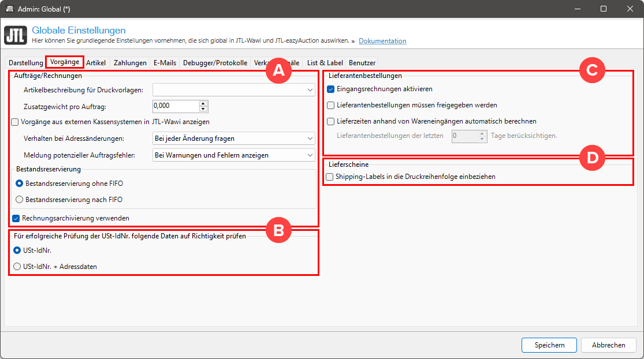Click the Zusatzgewicht pro Auftrag input field
The width and height of the screenshot is (644, 359).
[175, 106]
